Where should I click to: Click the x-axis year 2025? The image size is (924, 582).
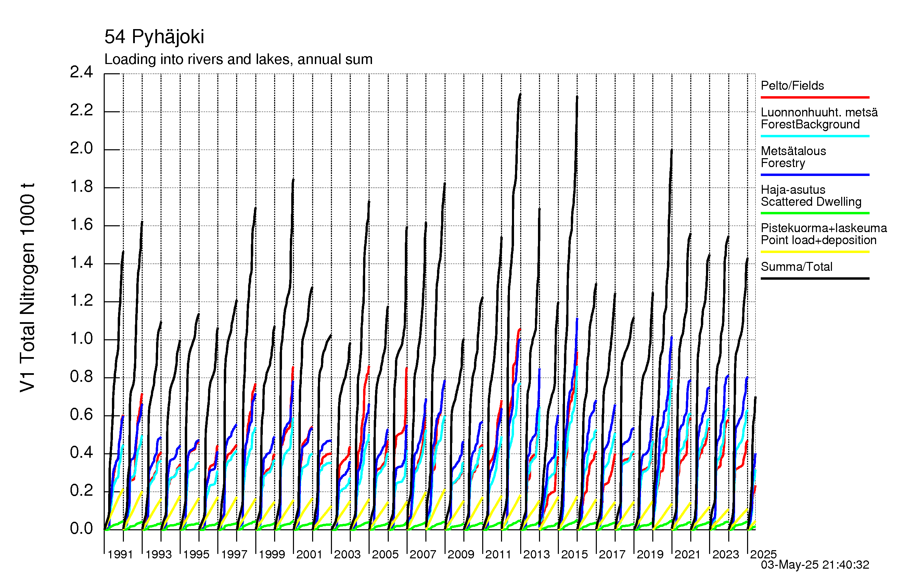click(x=763, y=554)
